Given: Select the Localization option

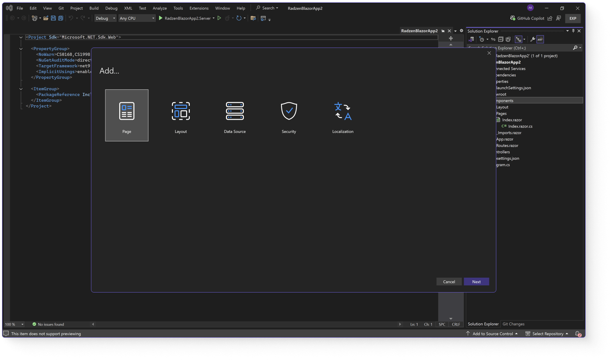Looking at the screenshot, I should click(343, 115).
